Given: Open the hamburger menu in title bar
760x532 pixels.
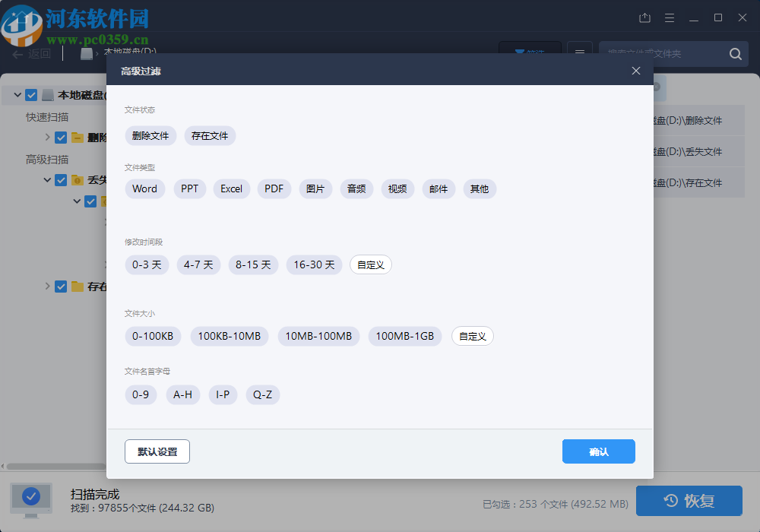Looking at the screenshot, I should click(x=670, y=18).
